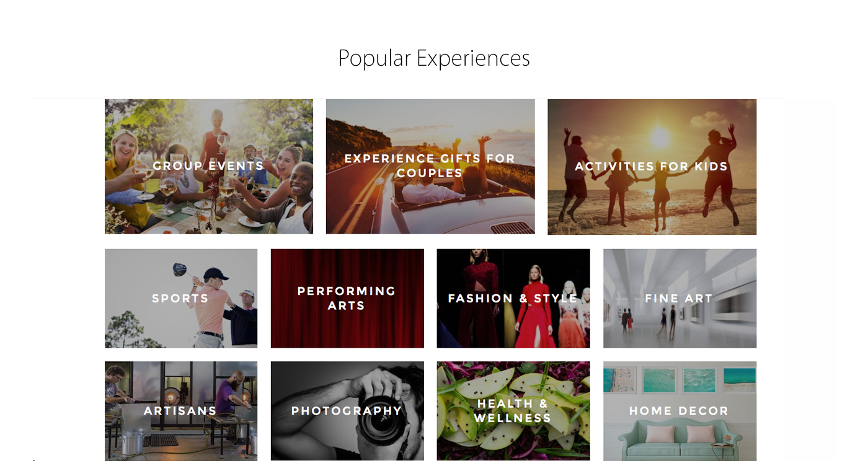Select the Health & Wellness tile
Image resolution: width=868 pixels, height=471 pixels.
[x=513, y=440]
